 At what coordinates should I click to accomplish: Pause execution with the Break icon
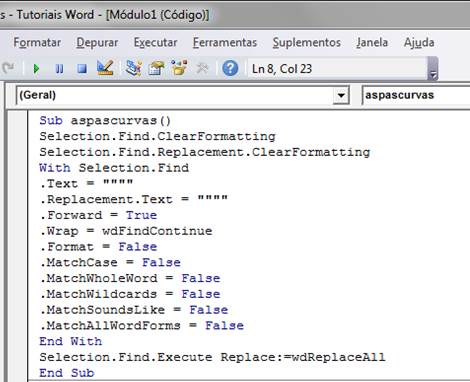[x=59, y=69]
